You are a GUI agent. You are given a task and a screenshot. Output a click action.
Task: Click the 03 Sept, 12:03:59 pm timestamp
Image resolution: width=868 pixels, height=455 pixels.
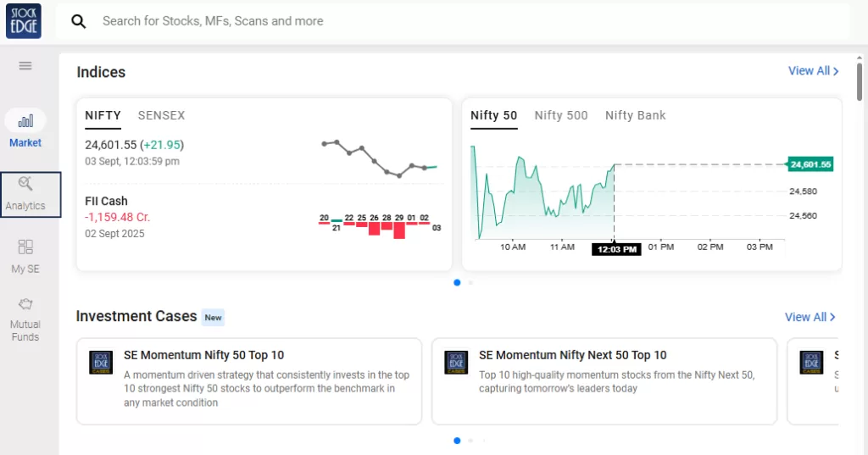[x=132, y=162]
